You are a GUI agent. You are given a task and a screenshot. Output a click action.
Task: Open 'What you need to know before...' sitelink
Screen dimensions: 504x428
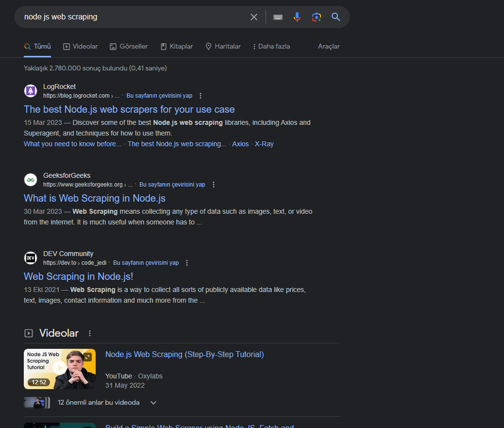[73, 144]
